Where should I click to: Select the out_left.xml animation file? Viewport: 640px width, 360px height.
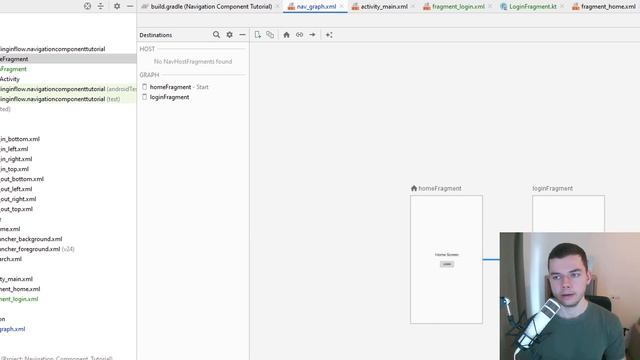coord(16,189)
